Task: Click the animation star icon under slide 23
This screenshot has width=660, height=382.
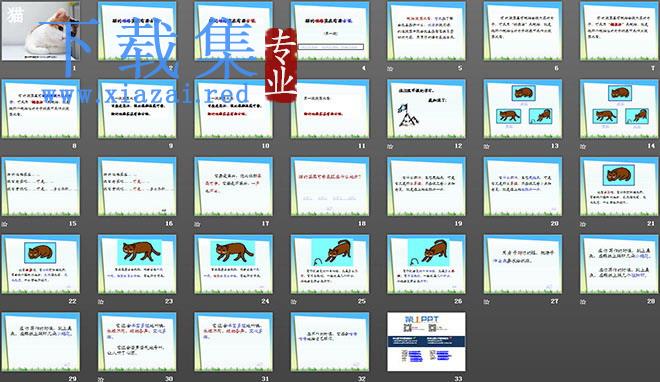Action: 101,302
